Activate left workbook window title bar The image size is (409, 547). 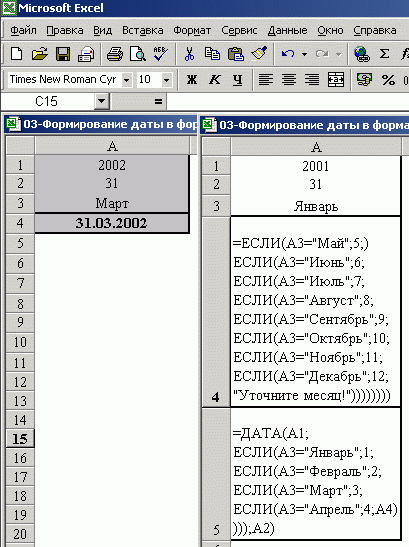[x=101, y=124]
